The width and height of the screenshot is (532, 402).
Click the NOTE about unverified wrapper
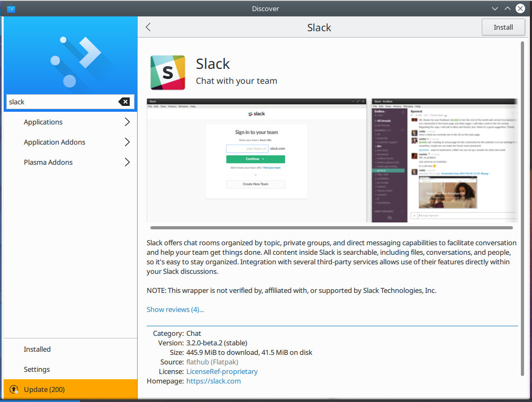[x=292, y=290]
